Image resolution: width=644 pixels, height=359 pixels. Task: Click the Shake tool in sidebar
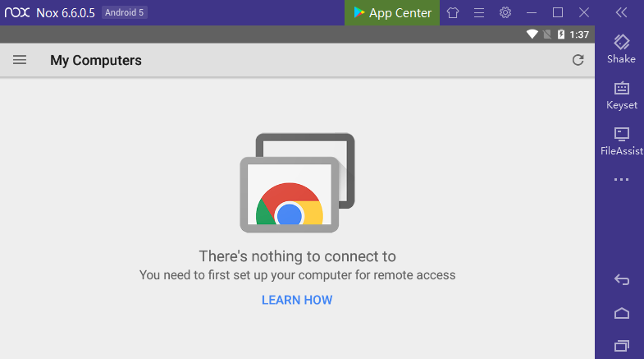coord(621,49)
